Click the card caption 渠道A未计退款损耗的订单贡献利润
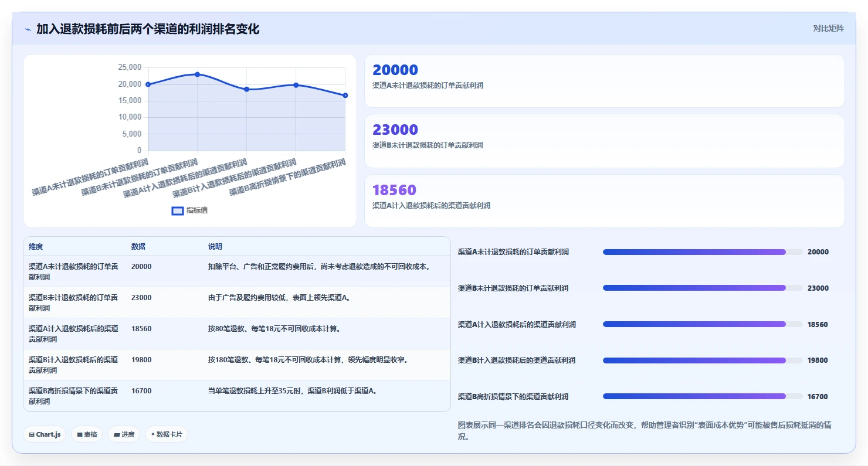This screenshot has height=466, width=868. (x=428, y=86)
